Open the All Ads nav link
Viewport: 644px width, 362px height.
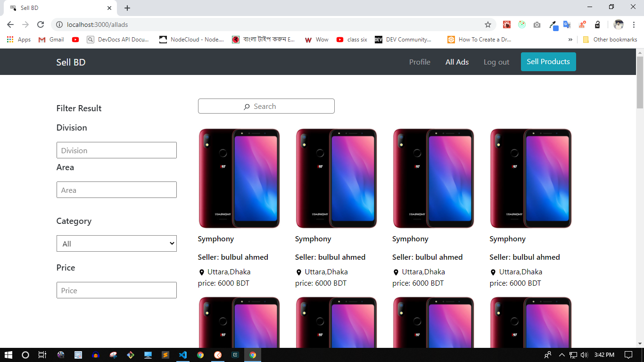tap(457, 62)
